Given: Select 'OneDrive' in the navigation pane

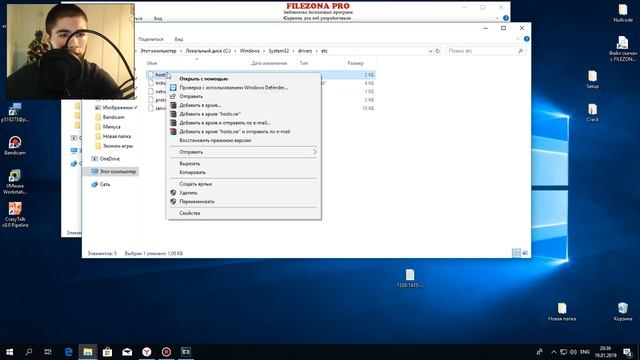Looking at the screenshot, I should [x=109, y=159].
